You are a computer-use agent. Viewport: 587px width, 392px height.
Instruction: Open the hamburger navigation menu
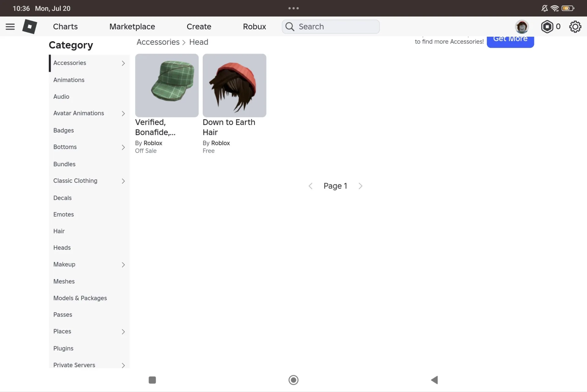coord(10,27)
